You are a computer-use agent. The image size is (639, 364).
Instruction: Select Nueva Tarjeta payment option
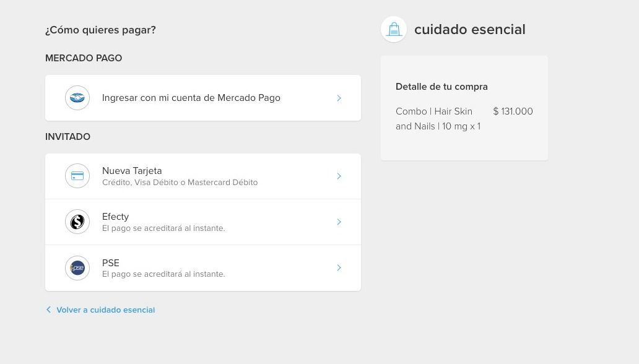click(x=203, y=176)
